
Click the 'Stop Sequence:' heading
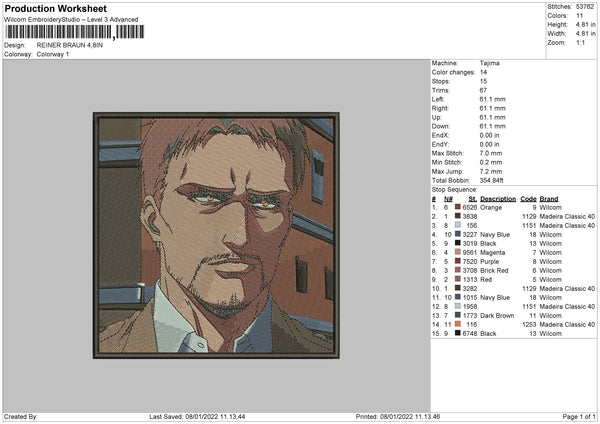tap(455, 189)
